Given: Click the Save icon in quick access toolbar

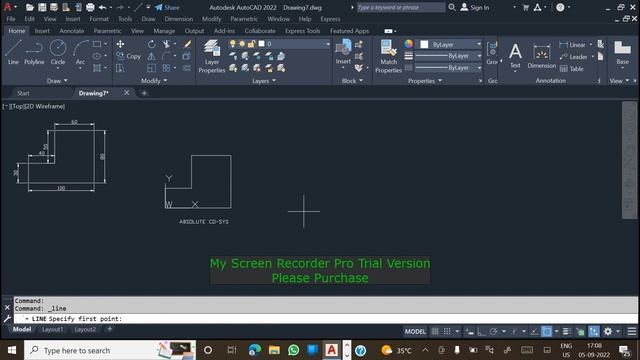Looking at the screenshot, I should tap(42, 7).
